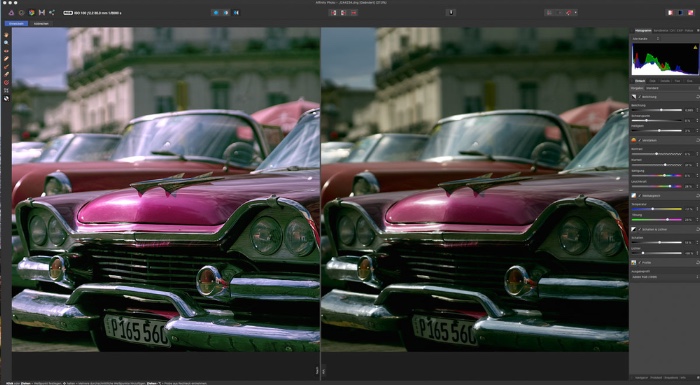This screenshot has width=700, height=385.
Task: Select the White Balance picker tool
Action: [x=6, y=99]
